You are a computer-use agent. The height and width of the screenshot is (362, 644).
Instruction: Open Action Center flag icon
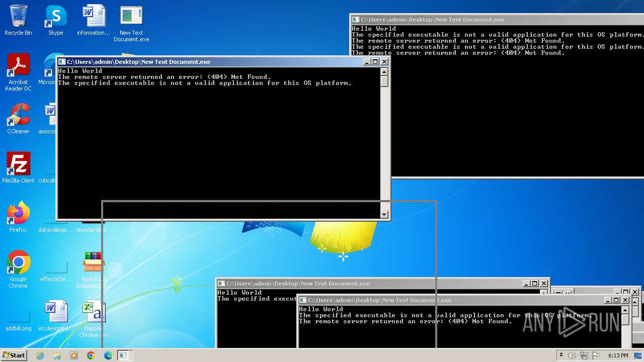click(596, 355)
